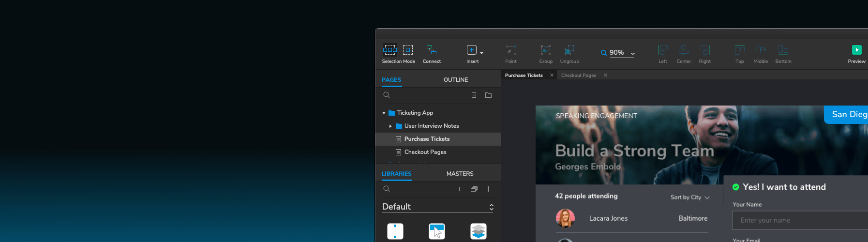Open the Purchase Tickets canvas tab
Viewport: 868px width, 242px height.
[x=524, y=76]
